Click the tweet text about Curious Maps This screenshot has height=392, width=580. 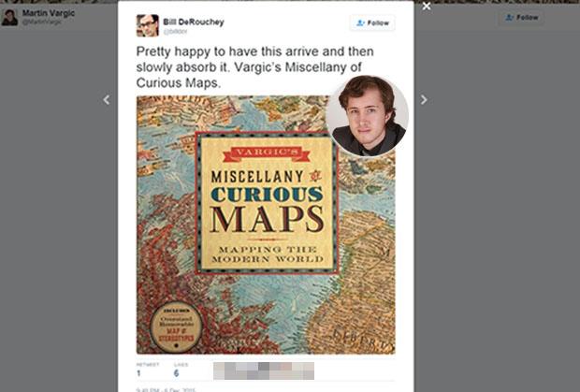pyautogui.click(x=254, y=67)
